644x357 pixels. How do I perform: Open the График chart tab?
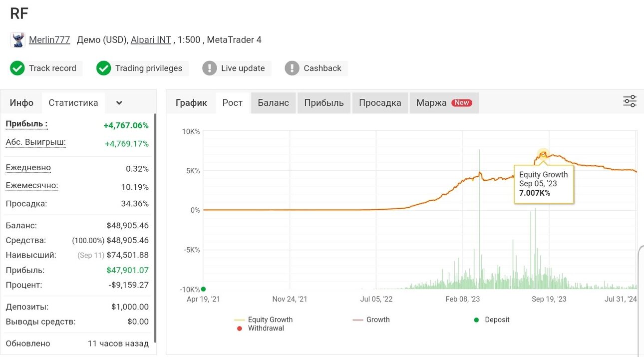tap(191, 103)
